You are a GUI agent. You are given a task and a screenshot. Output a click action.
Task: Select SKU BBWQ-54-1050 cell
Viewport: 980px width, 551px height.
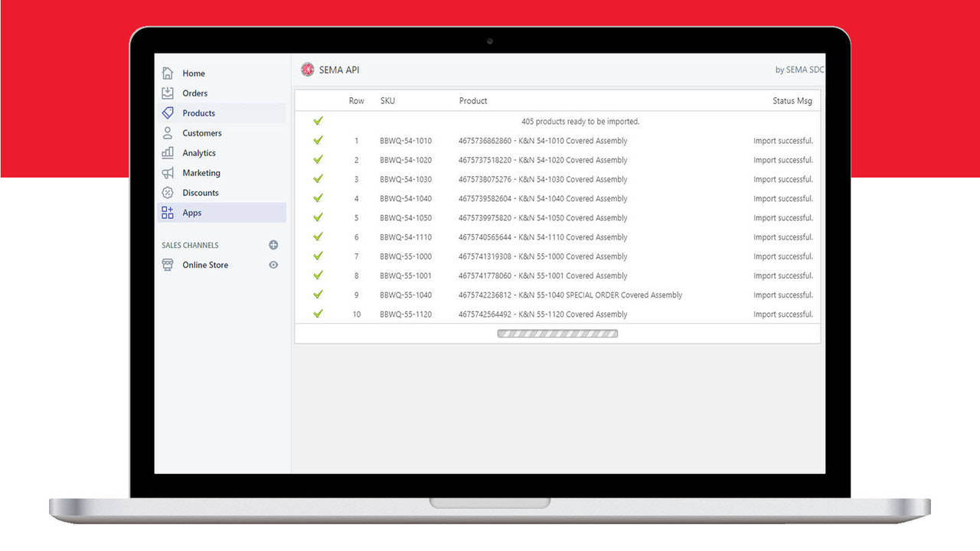click(x=406, y=218)
